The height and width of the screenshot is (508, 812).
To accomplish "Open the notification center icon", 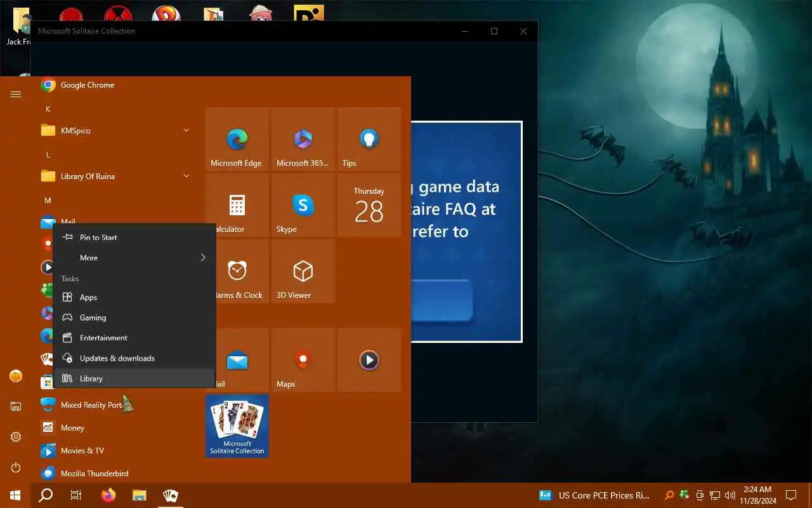I will [791, 495].
